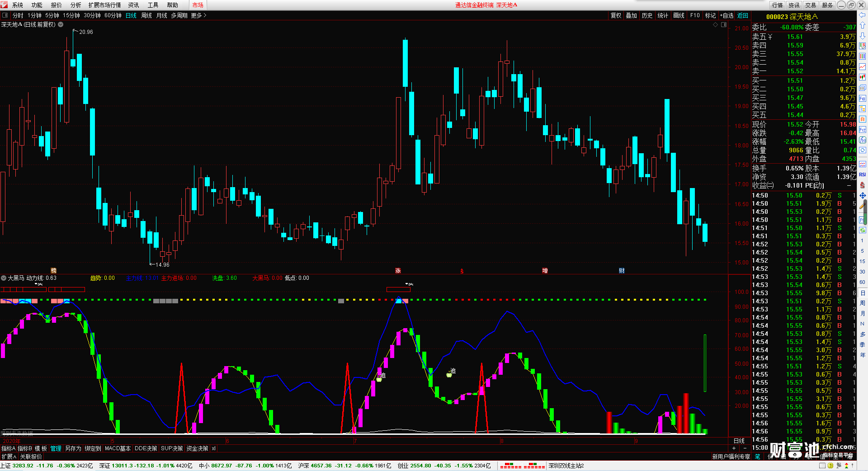Open the RSI indicator icon

[863, 174]
